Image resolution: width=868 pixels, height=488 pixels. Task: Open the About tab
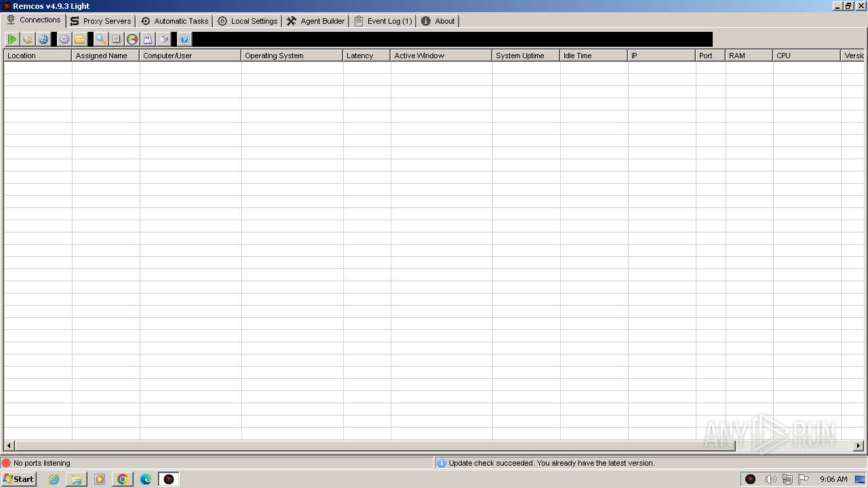click(438, 21)
